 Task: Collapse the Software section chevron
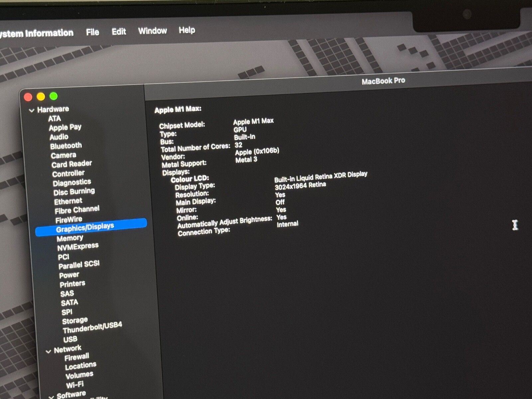(x=51, y=397)
